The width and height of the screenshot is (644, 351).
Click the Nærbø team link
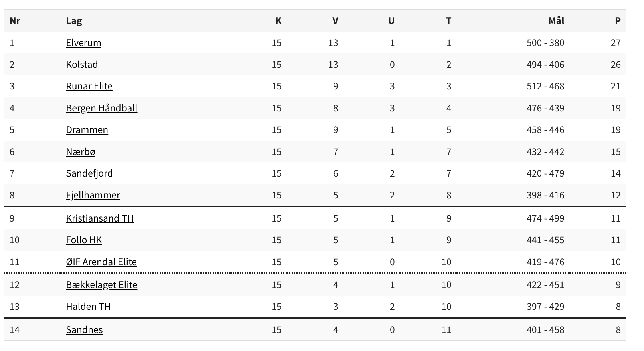point(81,152)
